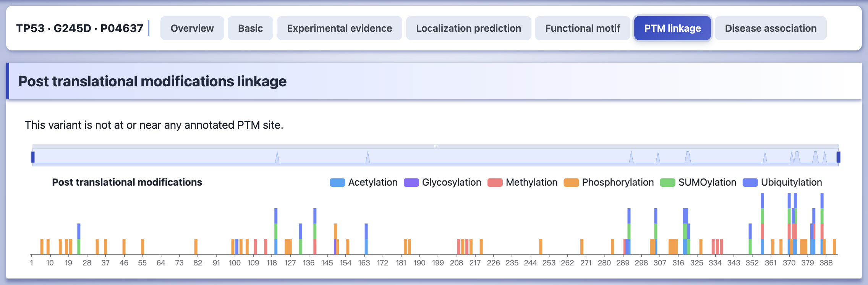This screenshot has width=868, height=285.
Task: Select the Localization prediction tab
Action: [x=468, y=28]
